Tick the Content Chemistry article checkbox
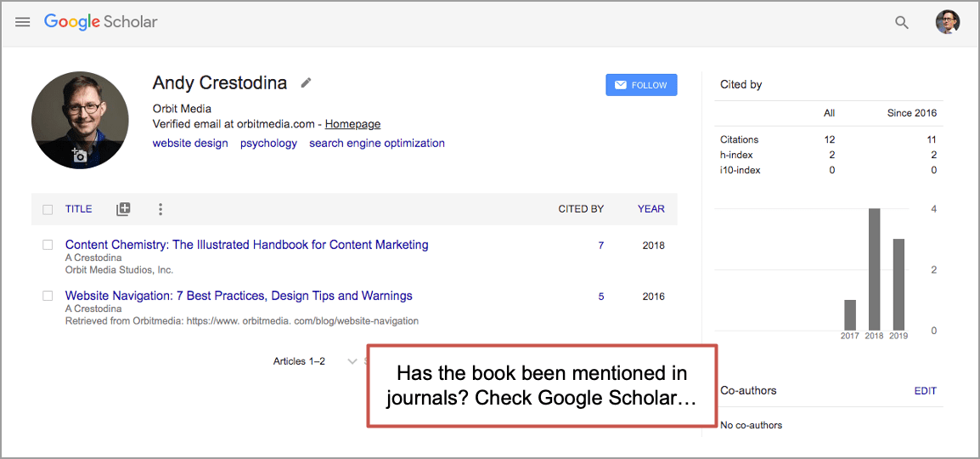 48,245
